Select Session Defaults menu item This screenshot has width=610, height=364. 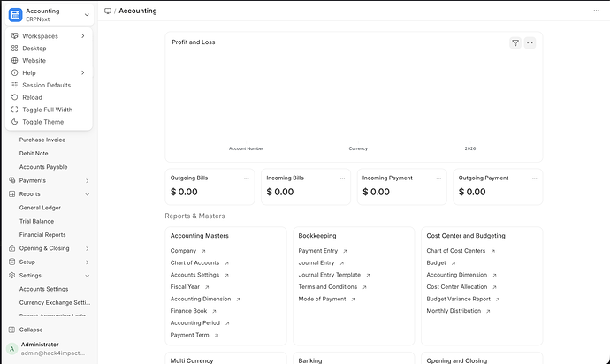[46, 85]
